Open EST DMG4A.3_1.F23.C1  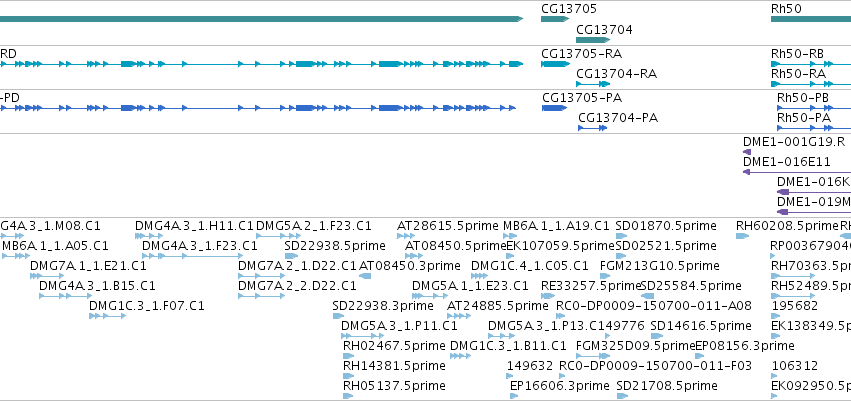[x=193, y=256]
